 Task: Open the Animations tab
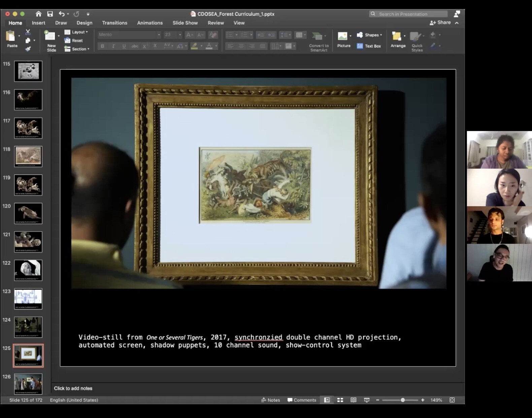click(150, 23)
